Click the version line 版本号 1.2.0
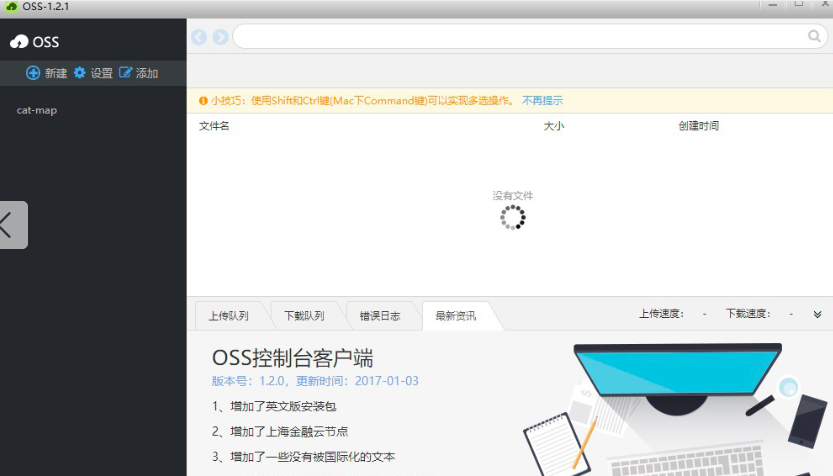The width and height of the screenshot is (833, 476). tap(315, 381)
